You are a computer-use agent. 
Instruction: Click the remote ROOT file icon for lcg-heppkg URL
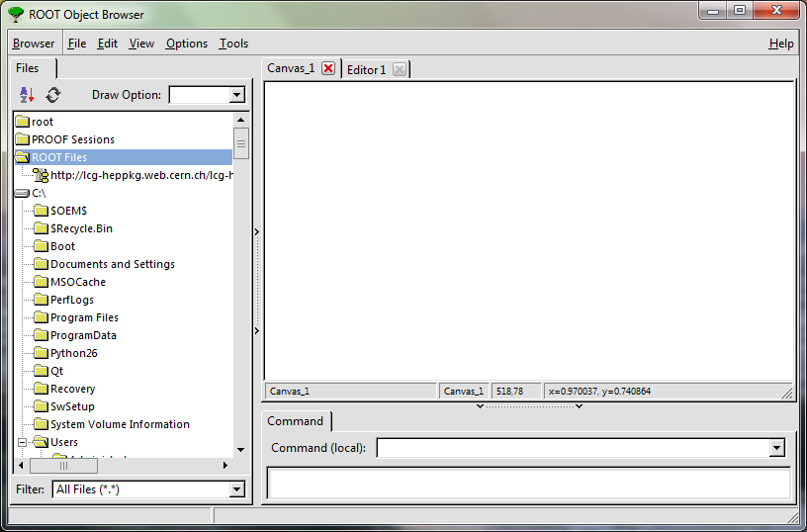42,175
